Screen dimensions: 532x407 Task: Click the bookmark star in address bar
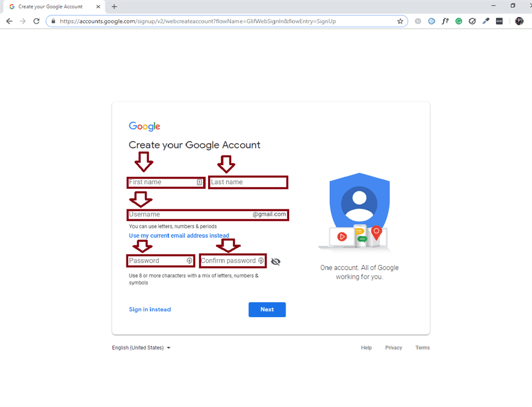401,21
